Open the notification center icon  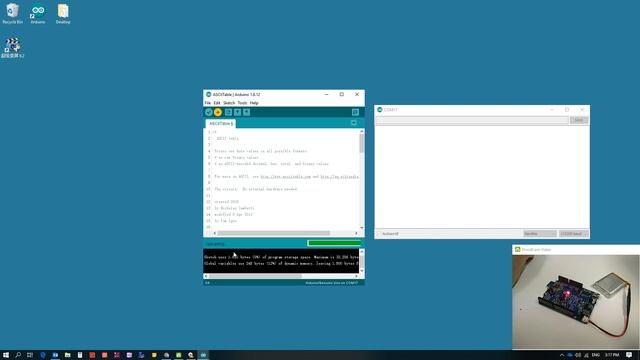[629, 355]
